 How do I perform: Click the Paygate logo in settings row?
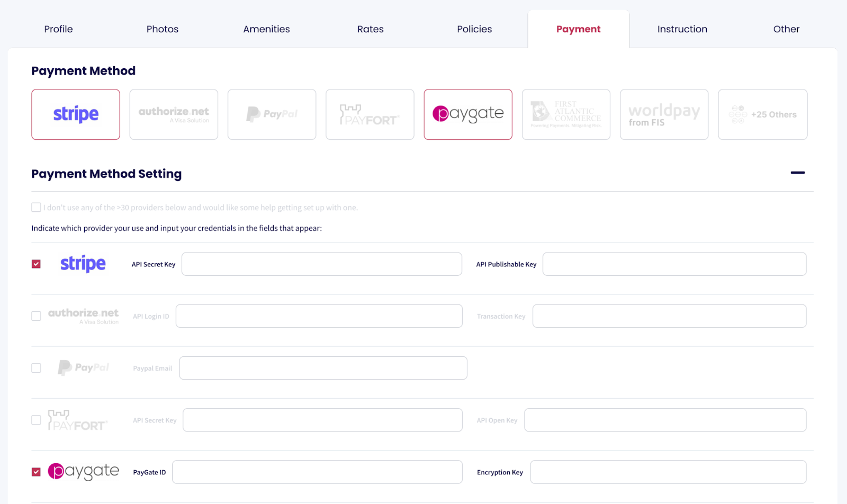tap(84, 471)
